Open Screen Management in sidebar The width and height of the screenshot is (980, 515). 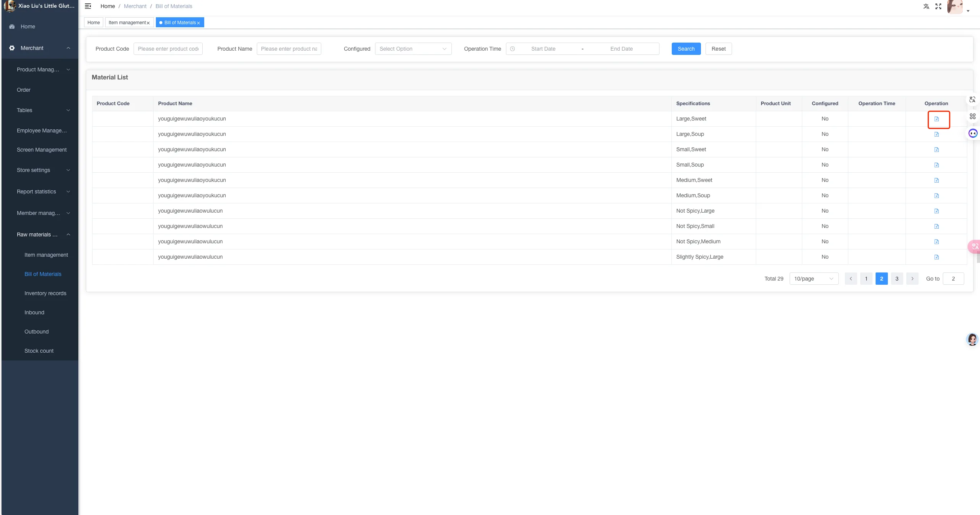41,150
